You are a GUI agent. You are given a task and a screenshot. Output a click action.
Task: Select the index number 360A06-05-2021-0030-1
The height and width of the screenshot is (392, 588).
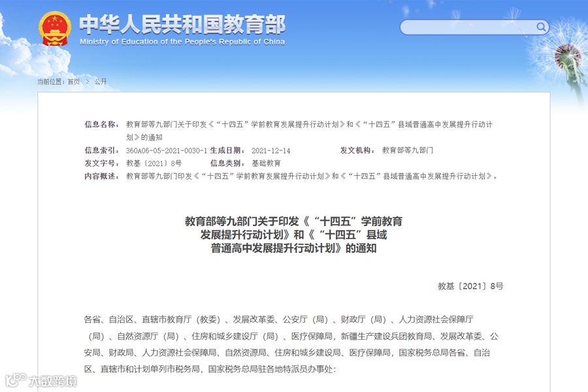(167, 150)
